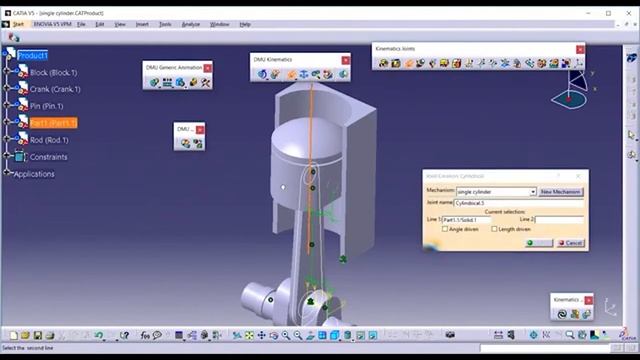Select the Planar Joint icon in Kinematics Joints
The width and height of the screenshot is (640, 360).
point(444,63)
